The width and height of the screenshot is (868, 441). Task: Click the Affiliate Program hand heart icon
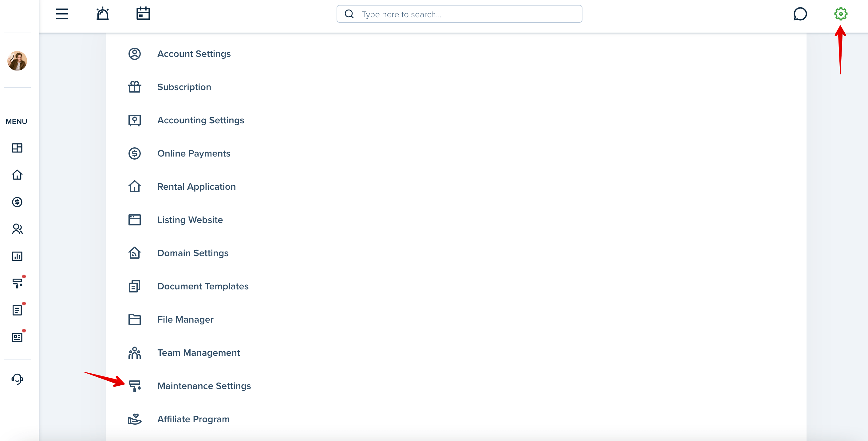(x=134, y=419)
